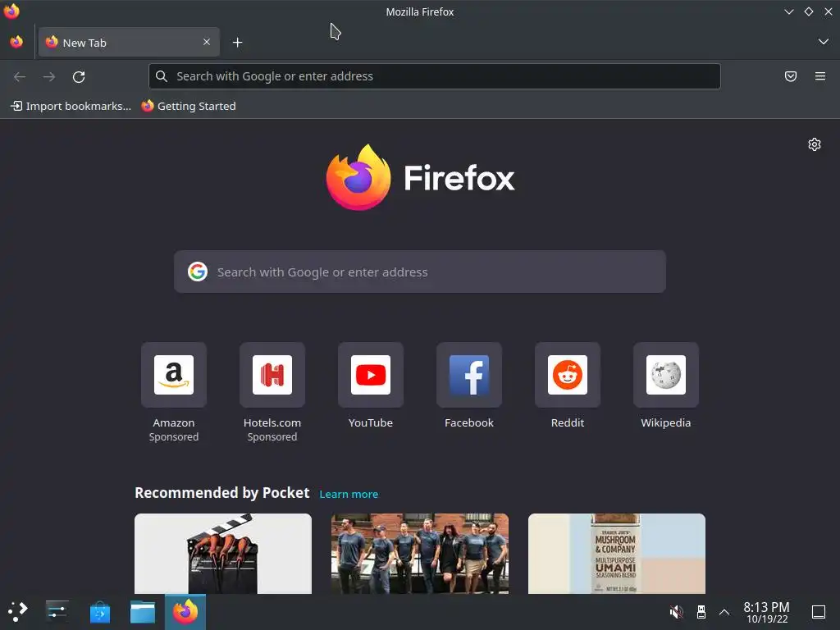Viewport: 840px width, 630px height.
Task: Open the Umami seasoning Pocket story
Action: click(x=617, y=554)
